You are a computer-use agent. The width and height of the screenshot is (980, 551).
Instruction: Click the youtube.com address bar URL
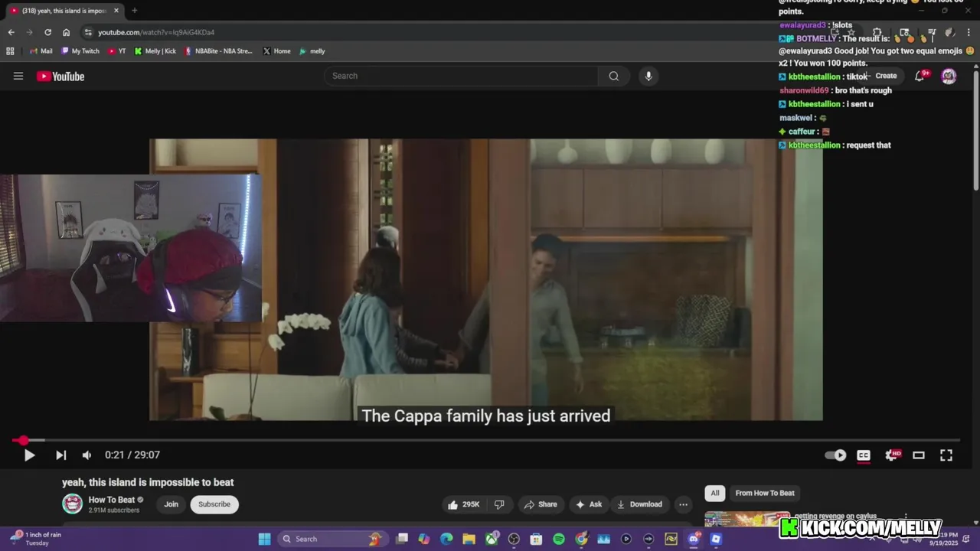(x=156, y=32)
